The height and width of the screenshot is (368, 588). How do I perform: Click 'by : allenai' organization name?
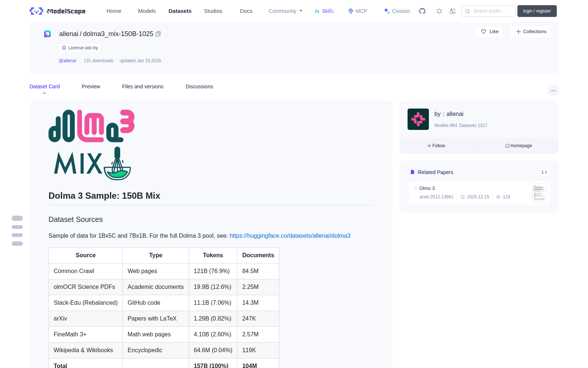[x=449, y=114]
